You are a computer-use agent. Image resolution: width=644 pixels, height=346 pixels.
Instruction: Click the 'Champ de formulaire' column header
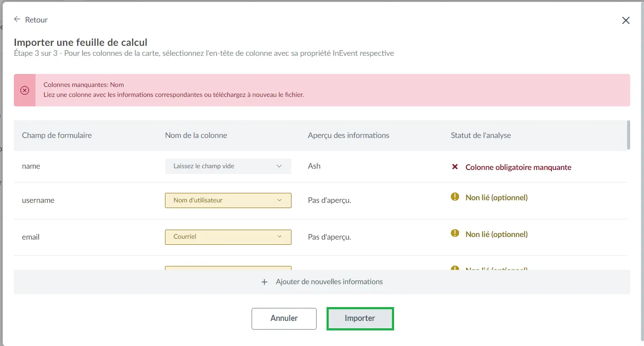pyautogui.click(x=57, y=135)
